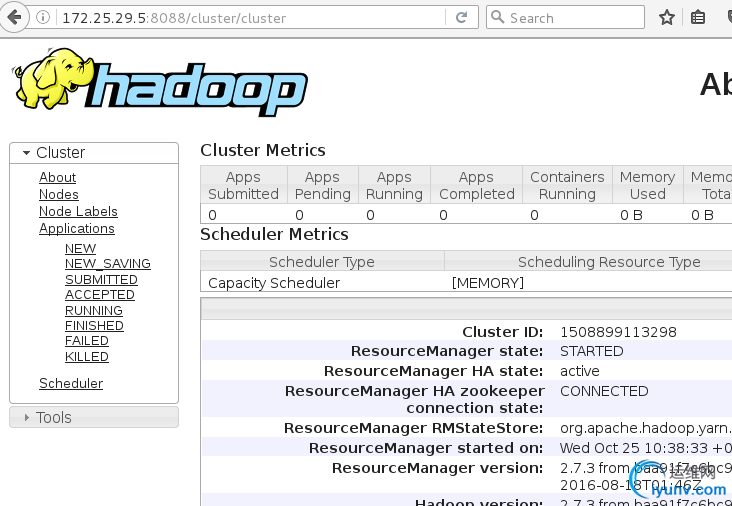Click the address bar URL field
This screenshot has width=732, height=506.
[x=252, y=18]
